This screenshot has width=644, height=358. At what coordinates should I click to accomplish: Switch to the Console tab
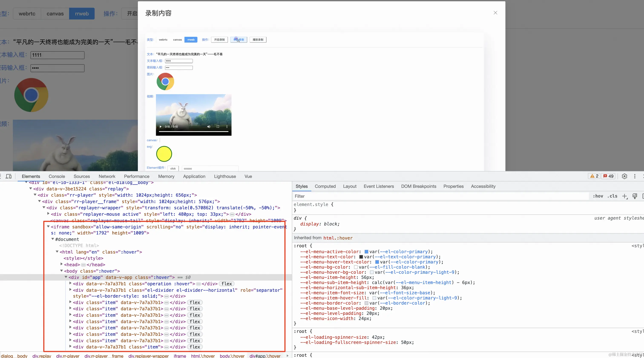click(x=57, y=176)
